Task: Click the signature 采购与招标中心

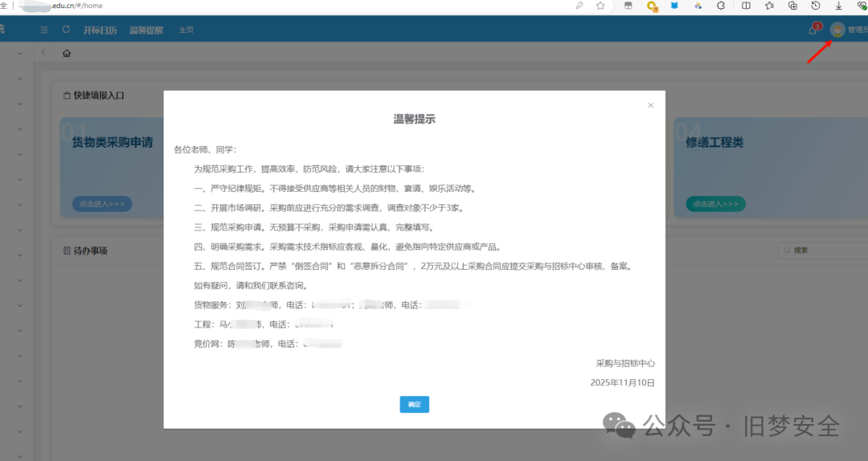Action: (625, 363)
